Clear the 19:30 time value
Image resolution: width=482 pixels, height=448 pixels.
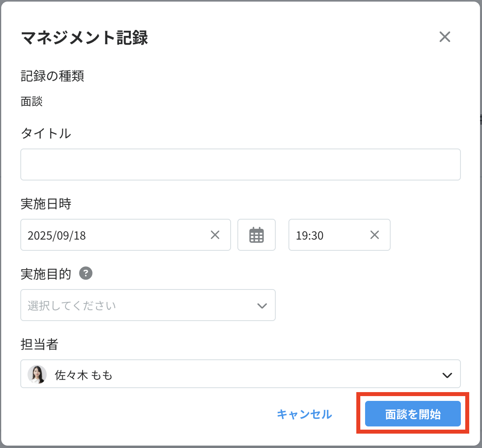coord(374,235)
